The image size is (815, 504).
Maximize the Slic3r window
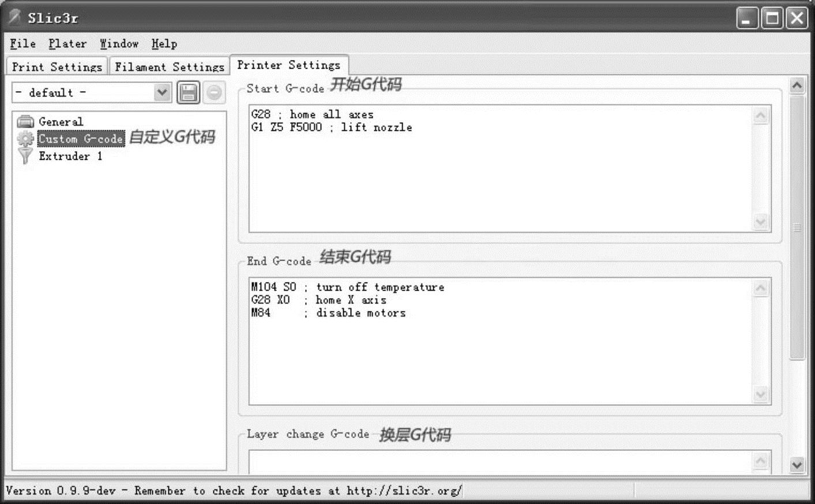(x=772, y=18)
